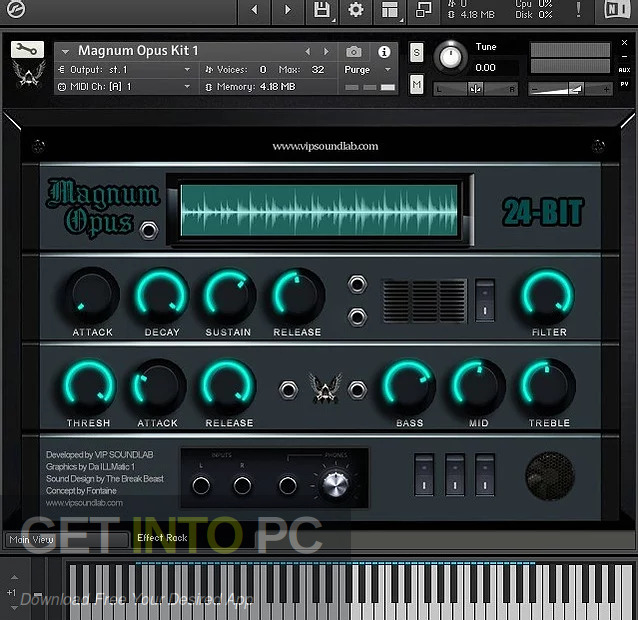Open the workspace layout icon
This screenshot has height=620, width=638.
click(x=390, y=9)
